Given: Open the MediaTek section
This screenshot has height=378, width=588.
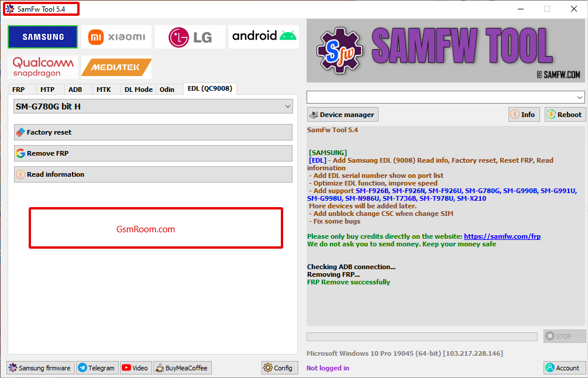Looking at the screenshot, I should tap(116, 67).
